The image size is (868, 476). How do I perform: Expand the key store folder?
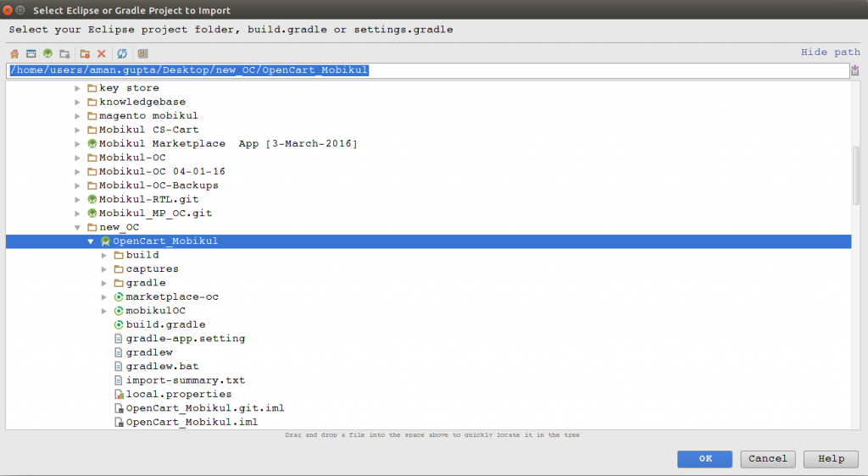(x=77, y=88)
